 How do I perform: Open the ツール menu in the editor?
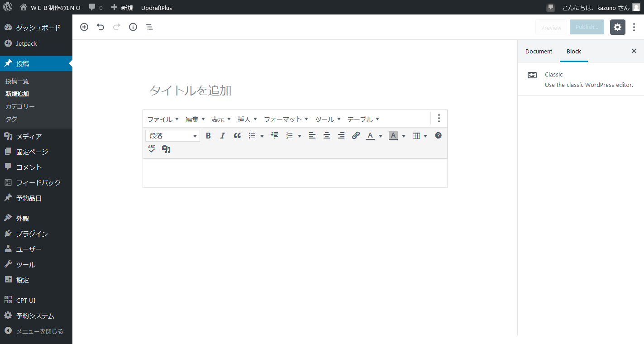click(328, 119)
